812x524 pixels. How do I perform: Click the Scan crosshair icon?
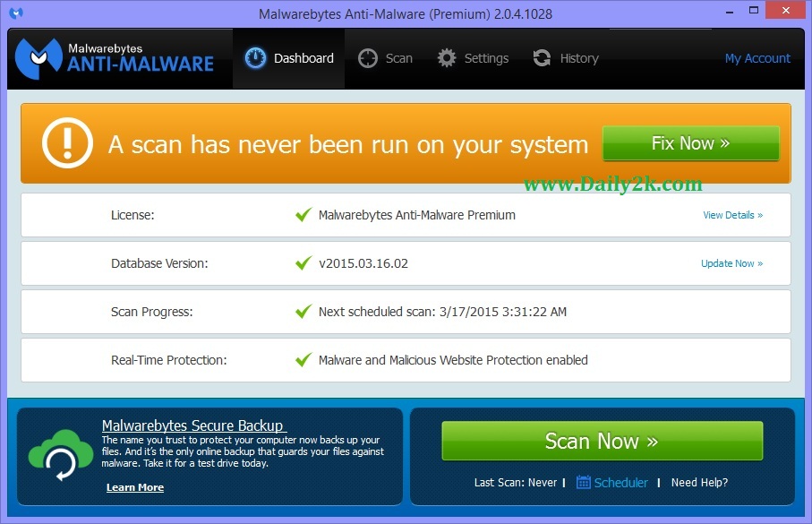point(368,58)
